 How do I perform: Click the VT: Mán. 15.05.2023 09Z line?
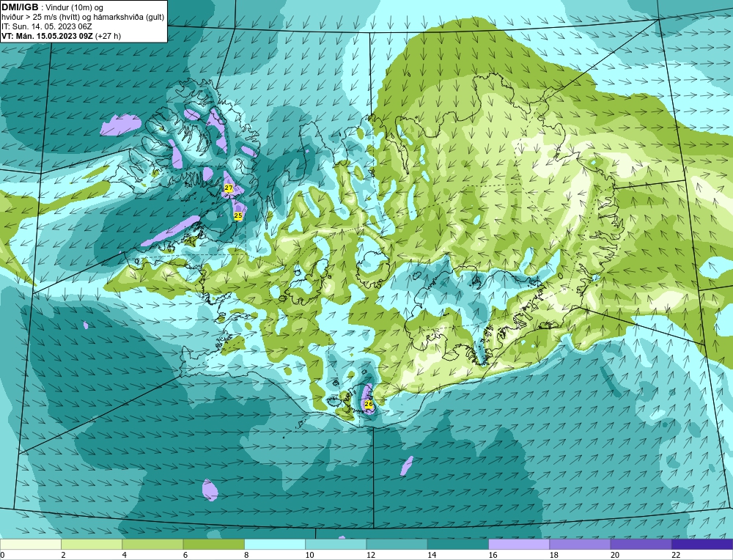click(x=61, y=36)
